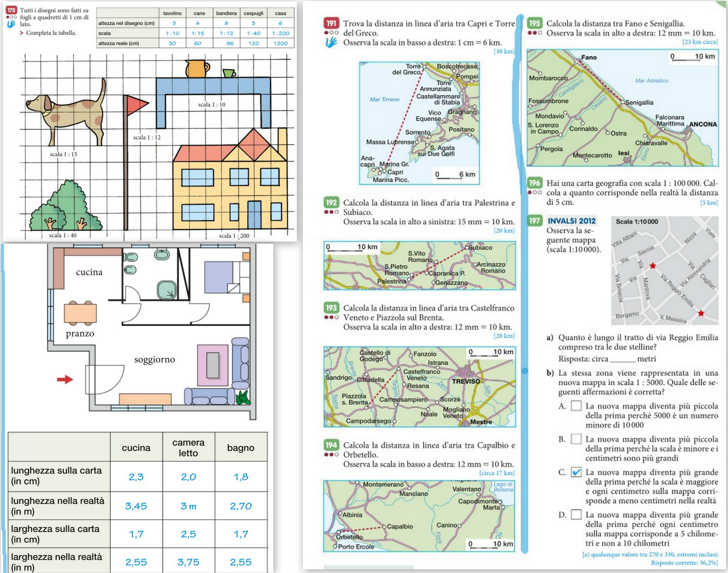
Task: Click the '2,70' bagno cell
Action: [241, 506]
